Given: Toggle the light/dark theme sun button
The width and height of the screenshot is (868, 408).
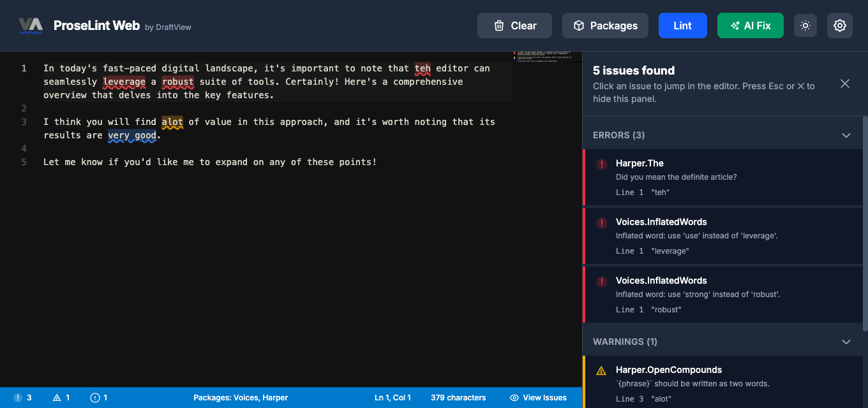Looking at the screenshot, I should click(x=805, y=25).
